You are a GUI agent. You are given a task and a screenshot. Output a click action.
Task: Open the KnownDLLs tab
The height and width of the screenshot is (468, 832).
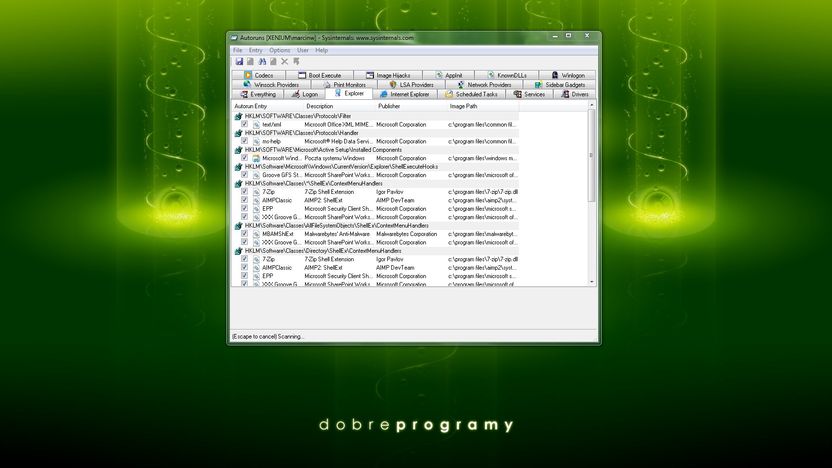pos(507,75)
